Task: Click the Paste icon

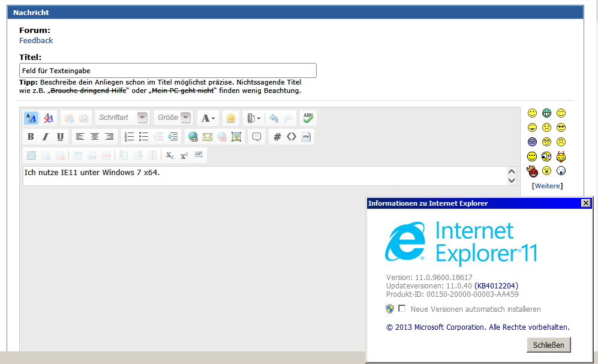Action: (69, 118)
